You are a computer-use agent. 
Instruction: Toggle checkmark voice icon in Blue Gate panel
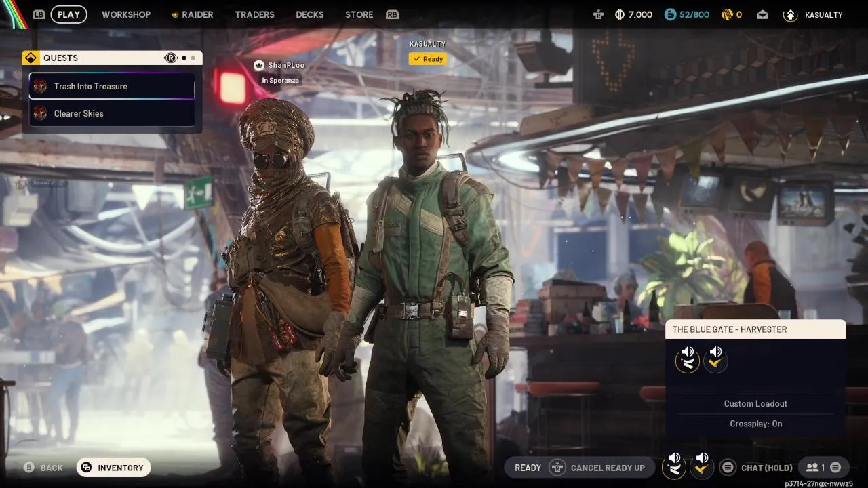[715, 359]
